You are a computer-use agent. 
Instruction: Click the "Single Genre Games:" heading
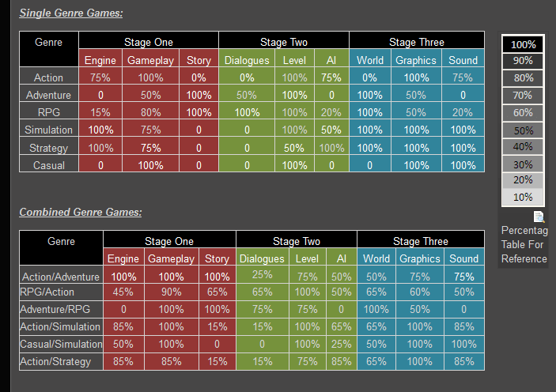pyautogui.click(x=70, y=13)
